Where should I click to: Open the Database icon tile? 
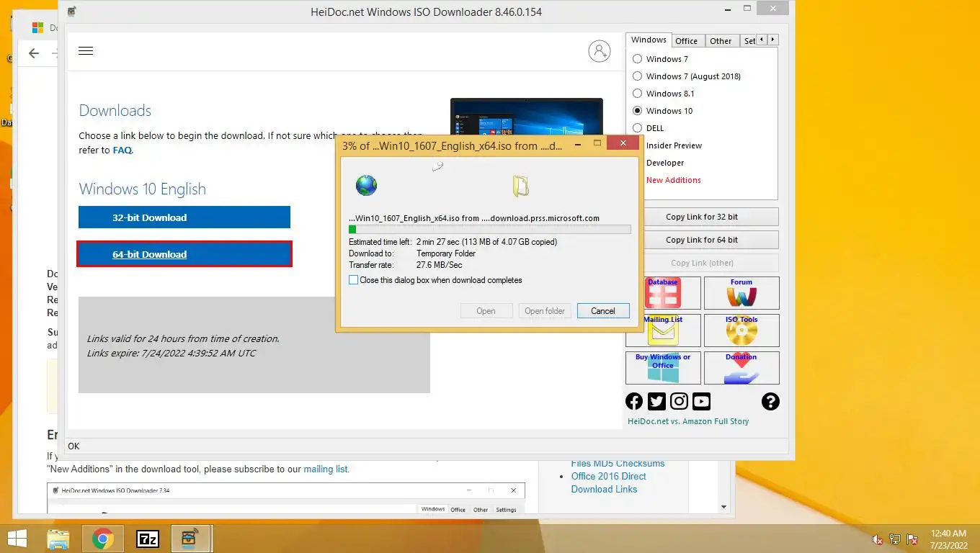(663, 293)
